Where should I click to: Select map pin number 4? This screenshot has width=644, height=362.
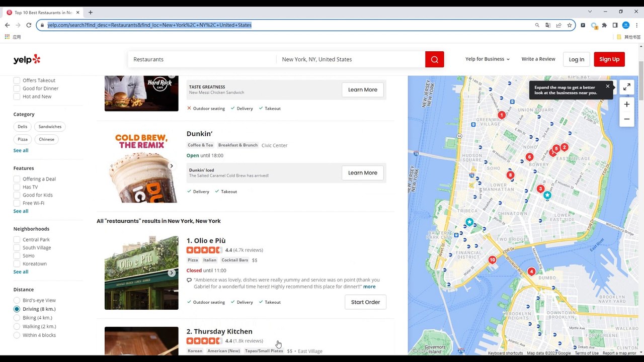pyautogui.click(x=531, y=271)
